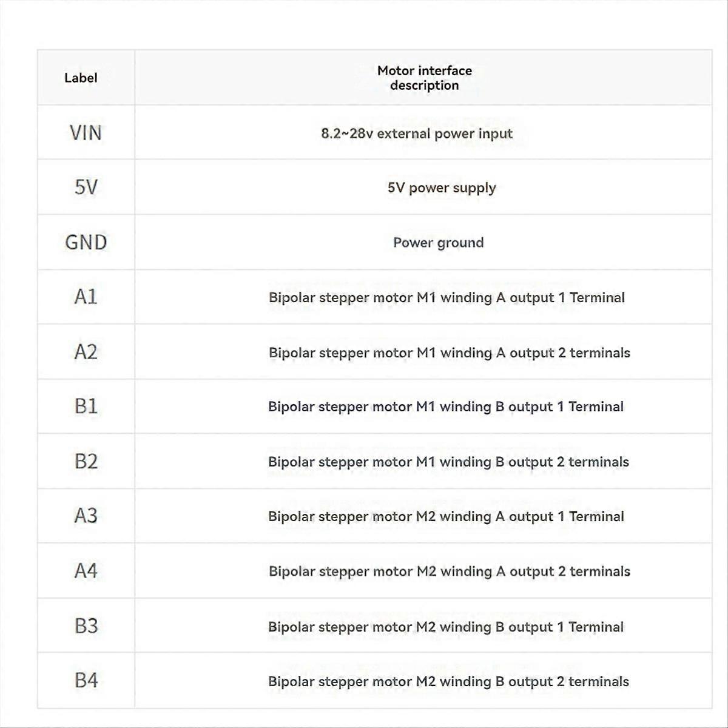Click M1 winding A output 1 description
This screenshot has width=728, height=728.
[x=447, y=298]
